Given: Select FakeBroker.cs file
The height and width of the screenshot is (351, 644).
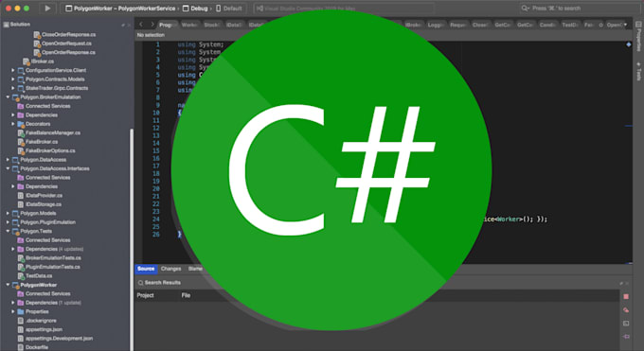Looking at the screenshot, I should [42, 142].
